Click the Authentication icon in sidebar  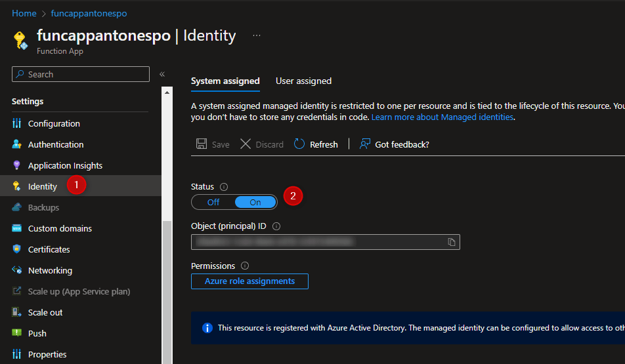[17, 144]
